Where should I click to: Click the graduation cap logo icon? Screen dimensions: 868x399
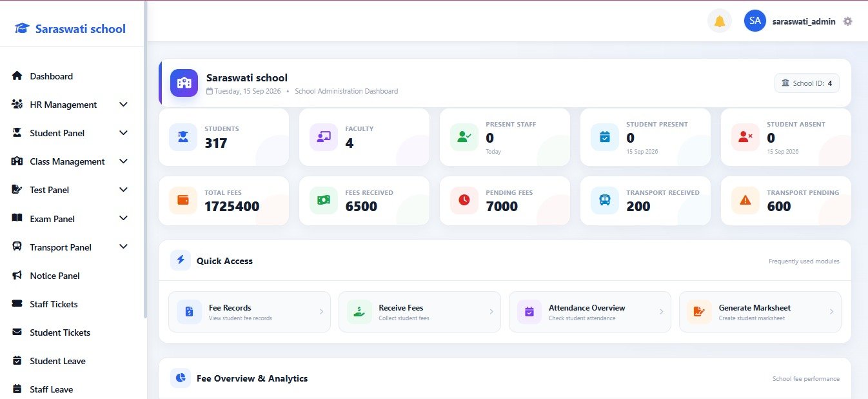[22, 28]
